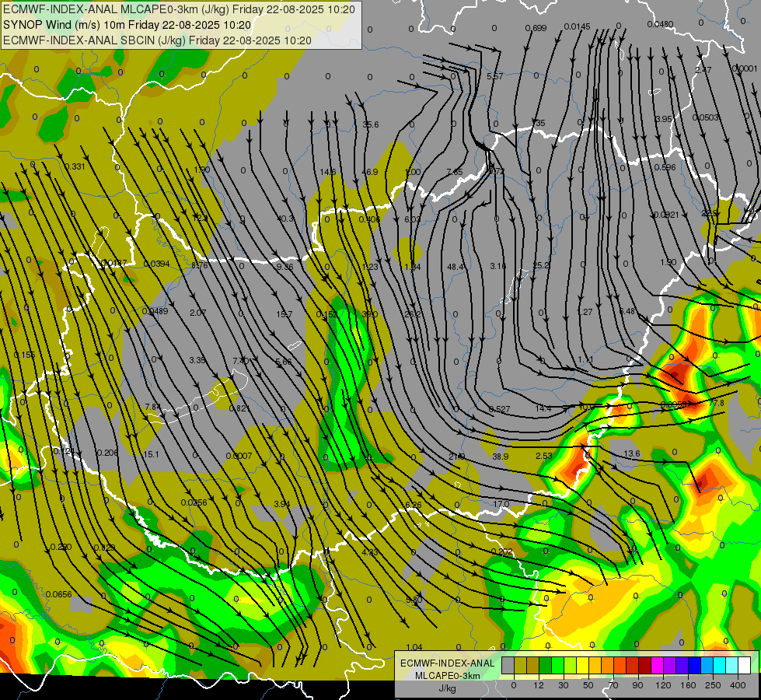The height and width of the screenshot is (700, 761).
Task: Select the gray swatch in the legend
Action: (x=508, y=665)
